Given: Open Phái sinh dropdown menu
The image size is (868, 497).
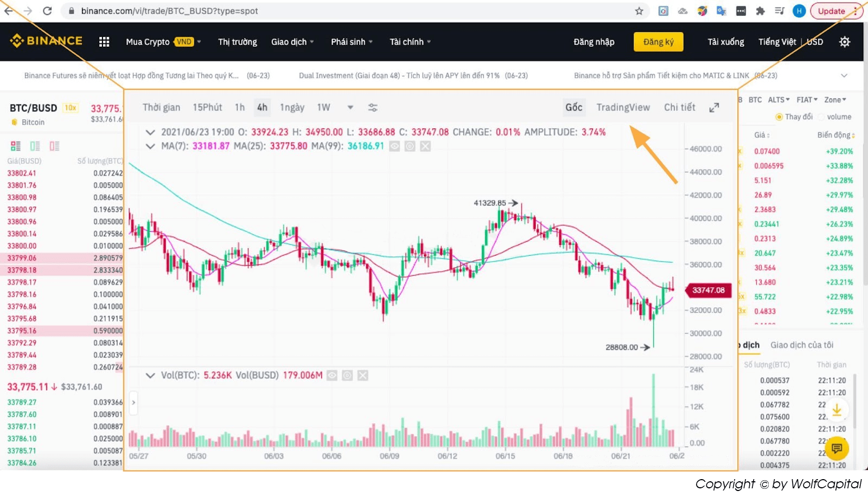Looking at the screenshot, I should pyautogui.click(x=352, y=42).
